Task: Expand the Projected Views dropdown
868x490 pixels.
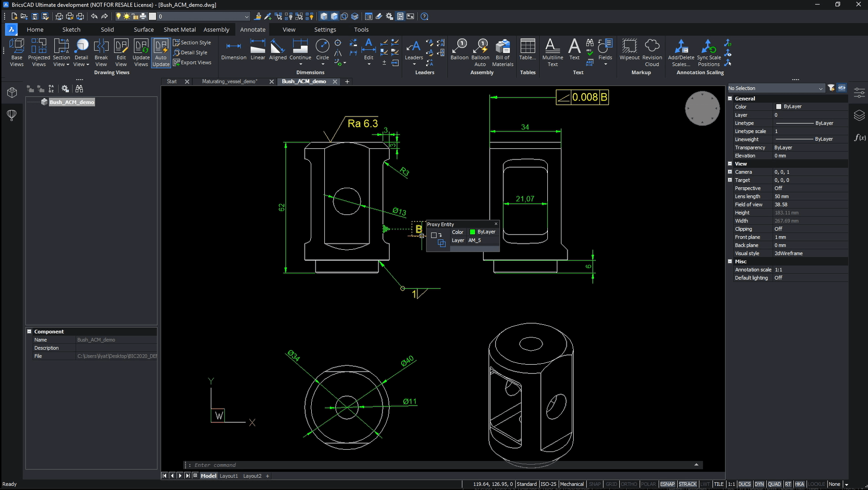Action: 38,52
